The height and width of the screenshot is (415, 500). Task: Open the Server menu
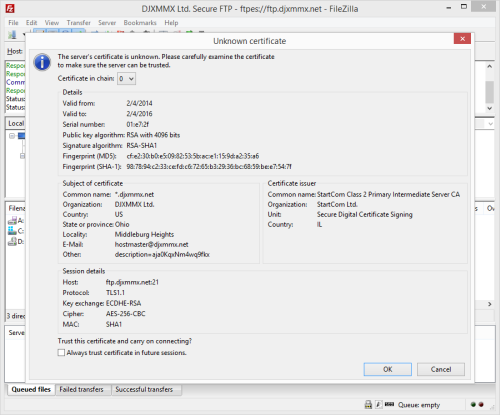[x=107, y=23]
